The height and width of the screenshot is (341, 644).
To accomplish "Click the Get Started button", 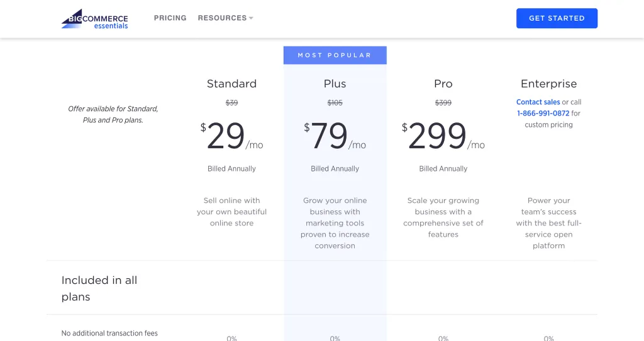I will [x=557, y=18].
